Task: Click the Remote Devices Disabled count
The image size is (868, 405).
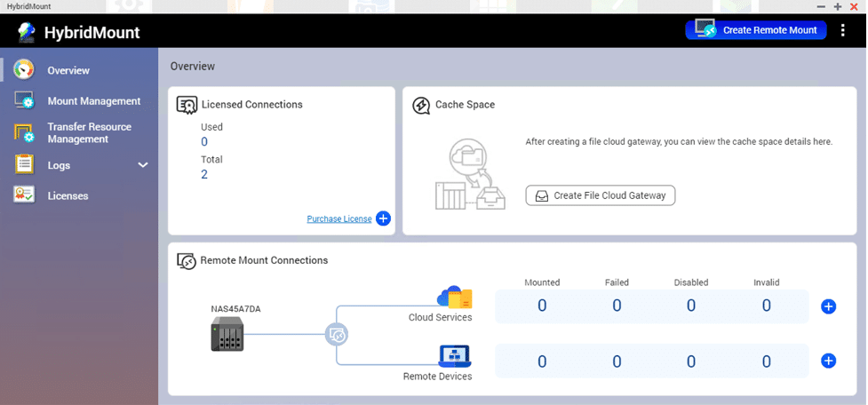Action: pos(691,361)
